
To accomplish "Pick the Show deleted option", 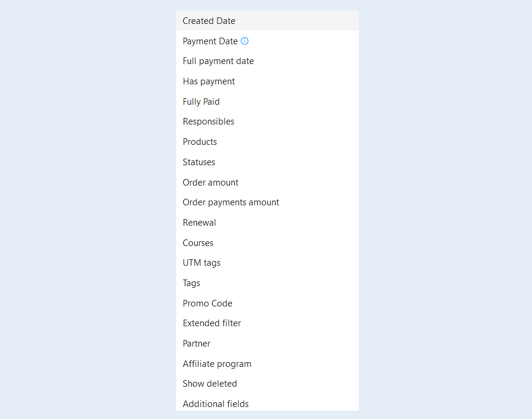I will (267, 384).
